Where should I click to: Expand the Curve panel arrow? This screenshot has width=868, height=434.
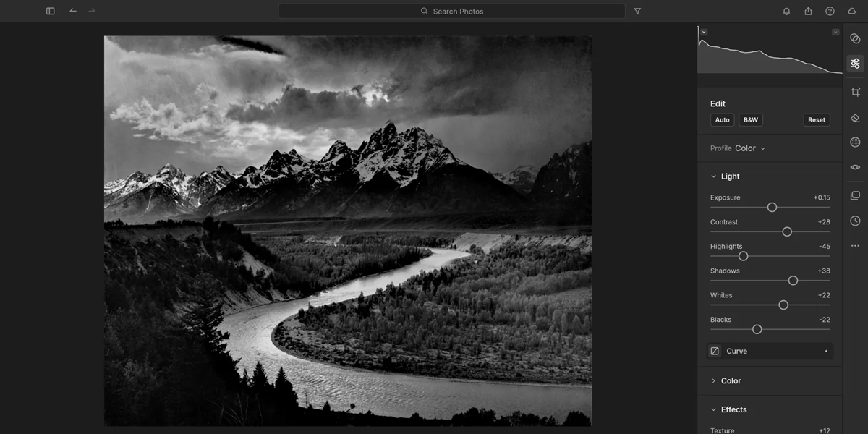pos(826,352)
